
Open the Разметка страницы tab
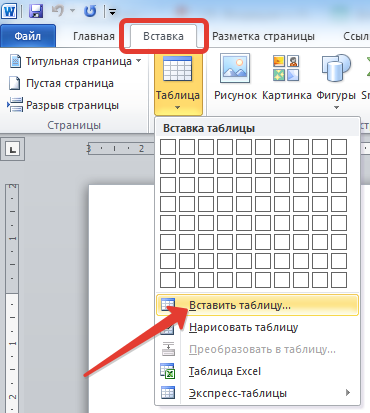tap(263, 36)
